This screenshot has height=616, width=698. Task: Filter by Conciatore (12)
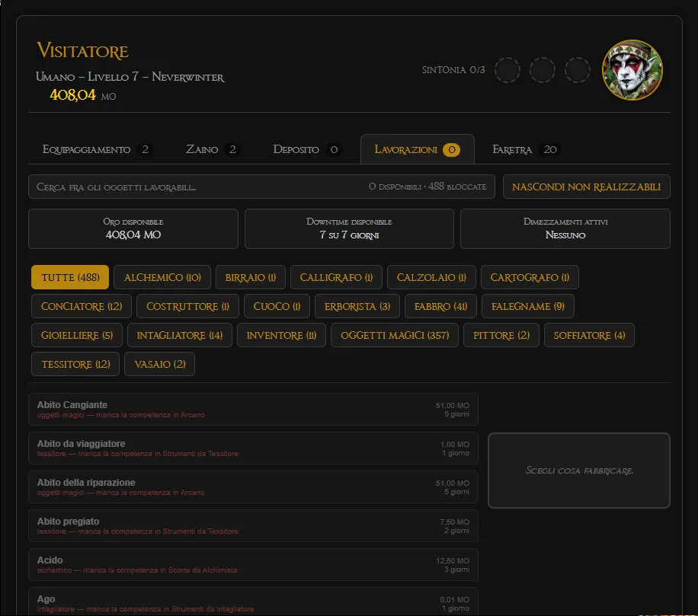(x=82, y=306)
